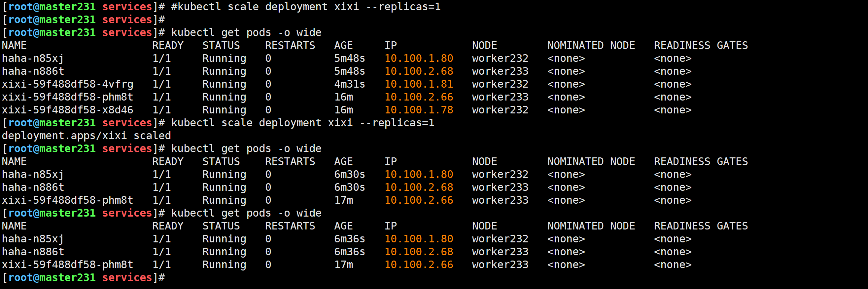Click Running status in haha-n886t row aged 6m36s

pos(224,252)
